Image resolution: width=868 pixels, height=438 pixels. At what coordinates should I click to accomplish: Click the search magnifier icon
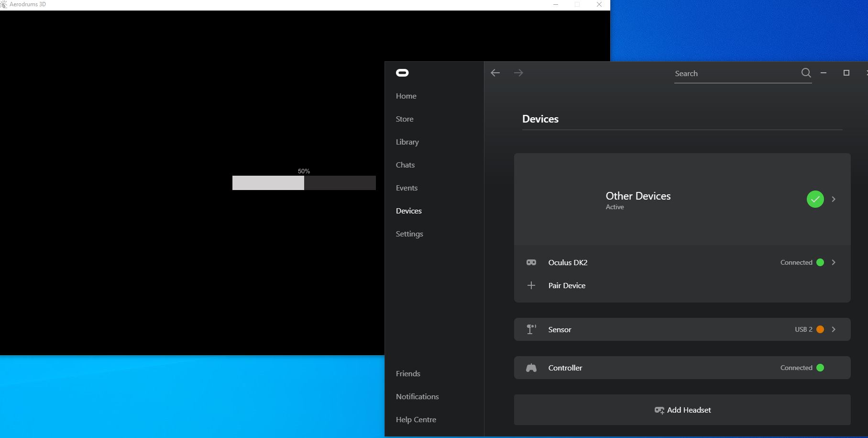tap(806, 73)
